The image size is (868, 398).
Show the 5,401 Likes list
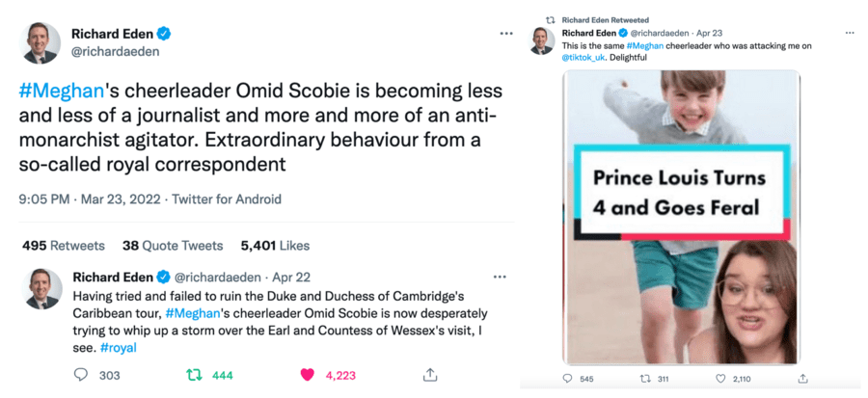[275, 246]
